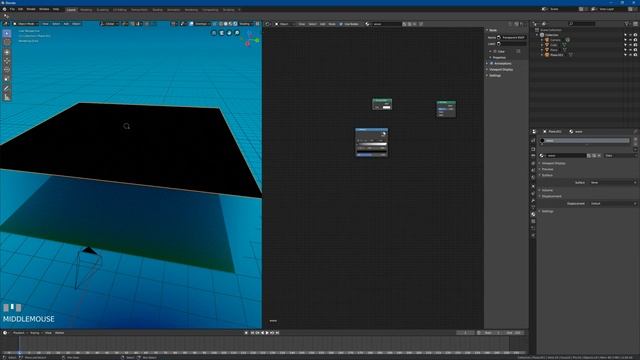Click the Outliner filter funnel icon
This screenshot has width=640, height=360.
pos(627,24)
